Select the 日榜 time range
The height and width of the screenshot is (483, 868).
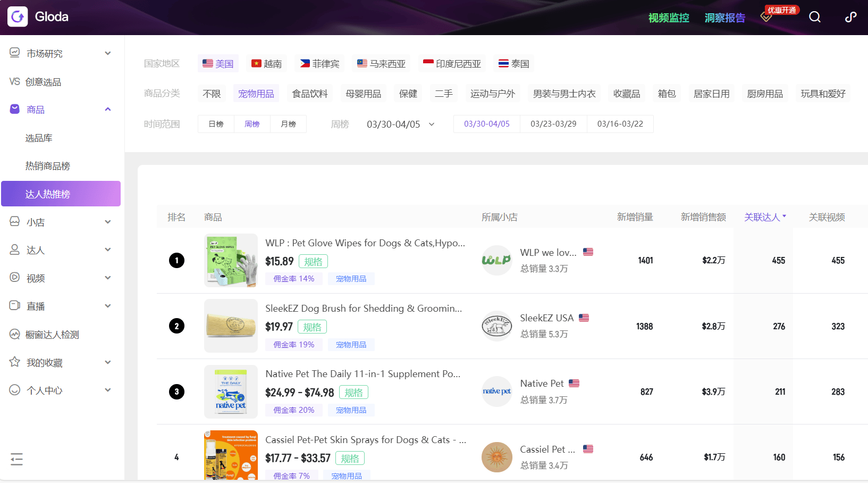(216, 124)
